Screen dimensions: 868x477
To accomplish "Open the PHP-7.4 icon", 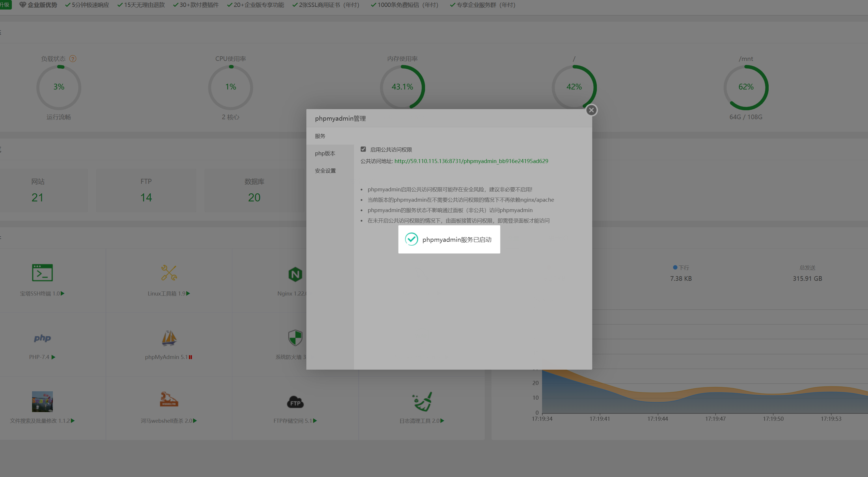I will (42, 338).
